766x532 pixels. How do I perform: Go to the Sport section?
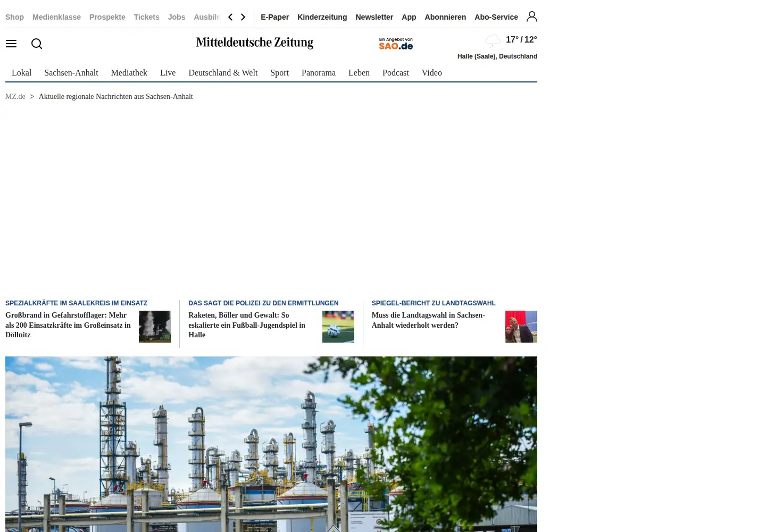pos(279,73)
